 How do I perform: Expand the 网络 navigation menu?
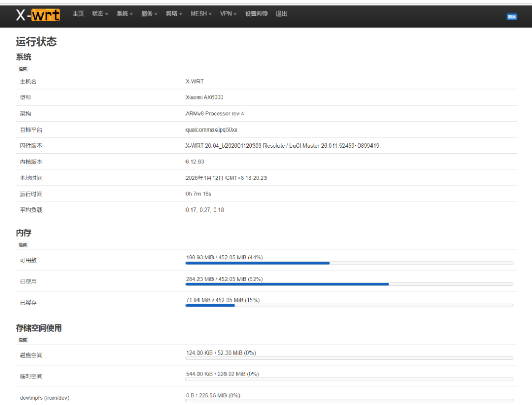(174, 14)
